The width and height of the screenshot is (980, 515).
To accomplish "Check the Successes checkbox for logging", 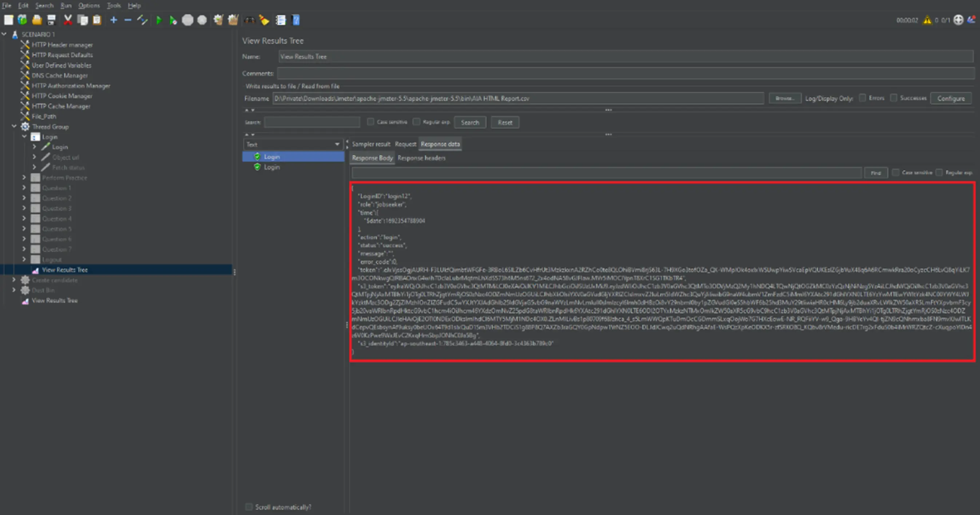I will [x=894, y=98].
